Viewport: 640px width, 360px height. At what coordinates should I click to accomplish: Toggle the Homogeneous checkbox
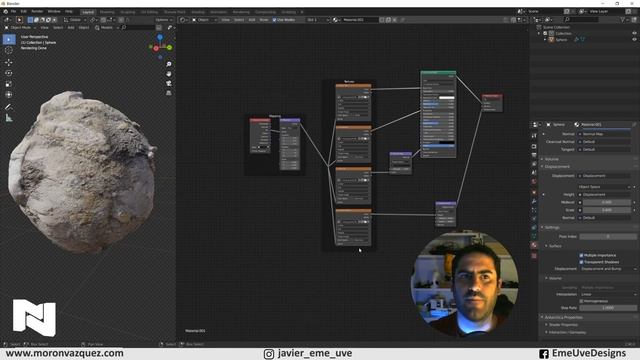pyautogui.click(x=581, y=301)
